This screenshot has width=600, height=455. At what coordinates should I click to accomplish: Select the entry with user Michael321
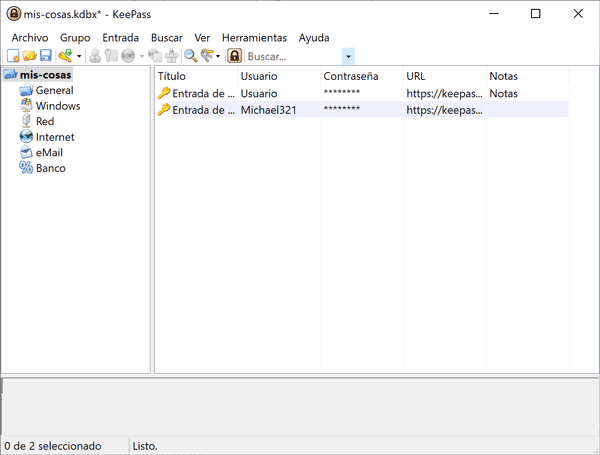(362, 110)
